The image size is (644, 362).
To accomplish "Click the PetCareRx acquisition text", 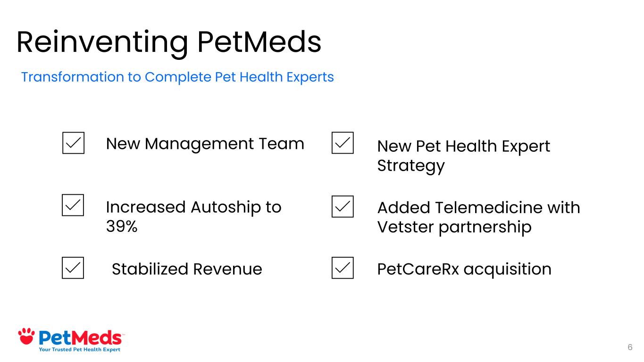I will click(464, 269).
